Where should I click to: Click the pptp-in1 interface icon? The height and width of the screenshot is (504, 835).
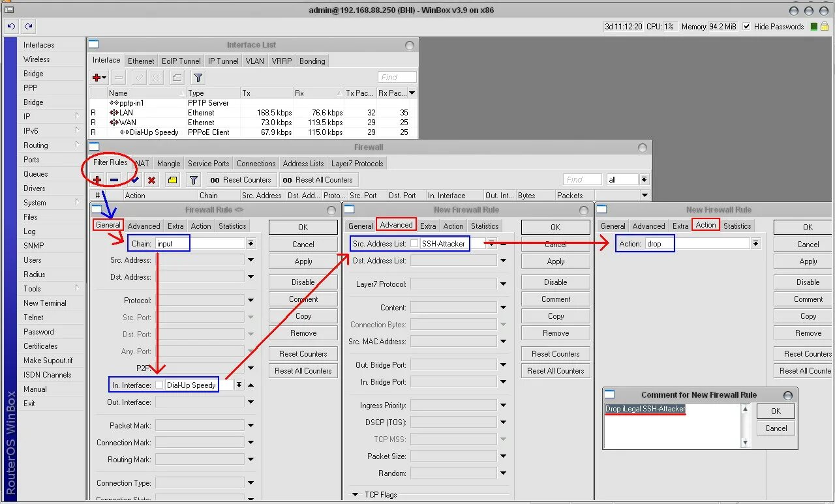click(x=114, y=103)
